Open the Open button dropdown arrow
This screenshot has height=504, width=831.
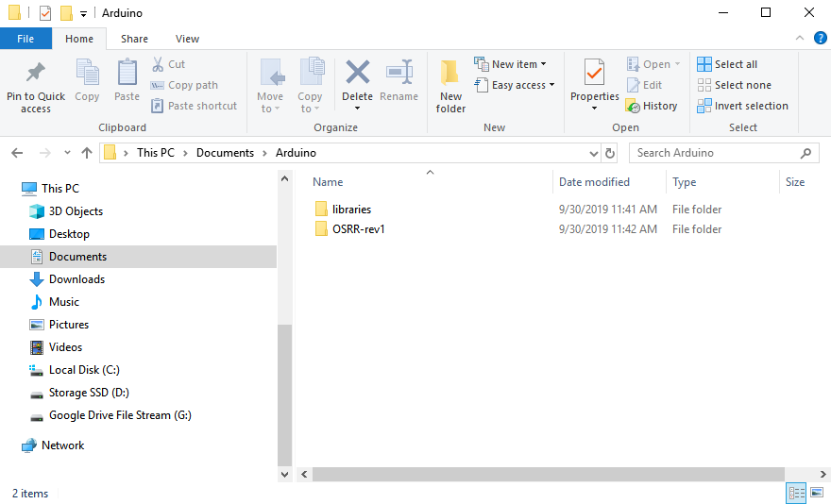pos(677,64)
